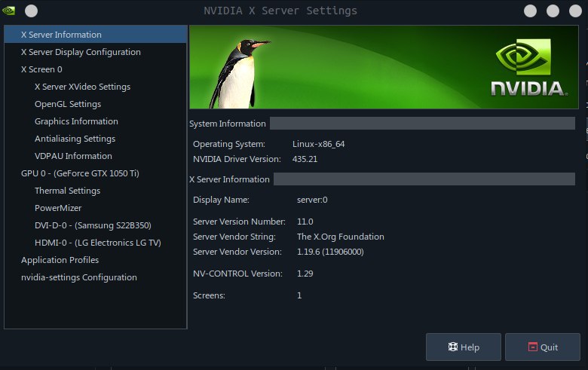Click the Screens label

point(209,295)
